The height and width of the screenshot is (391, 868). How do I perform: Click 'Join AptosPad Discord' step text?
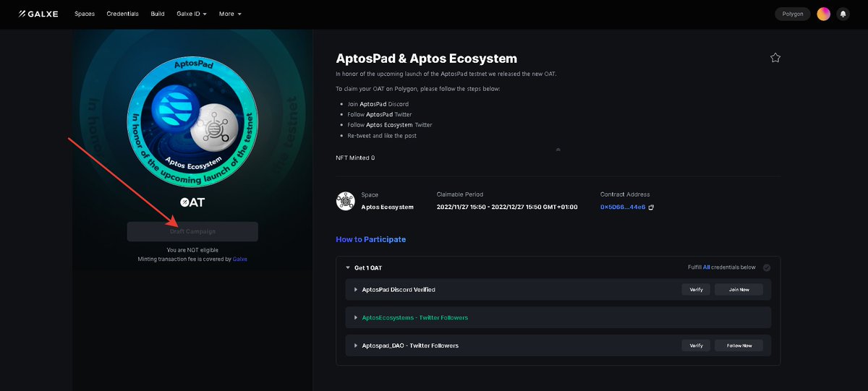[x=378, y=104]
